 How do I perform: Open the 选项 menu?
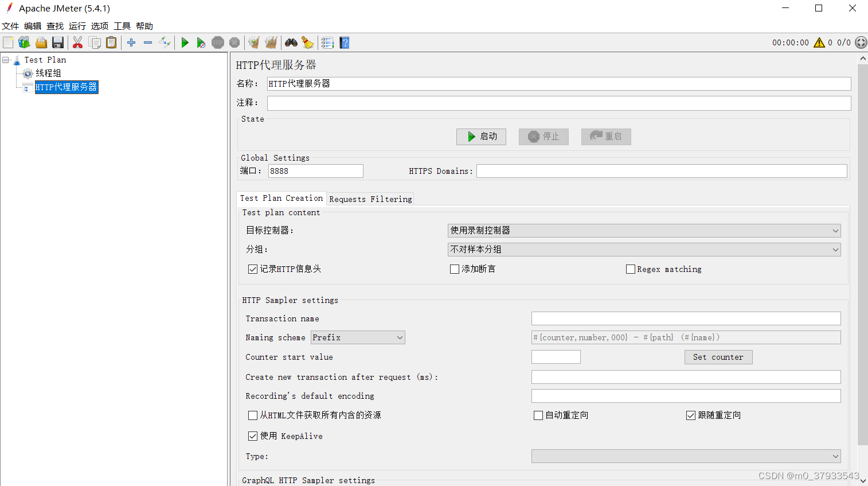(100, 26)
